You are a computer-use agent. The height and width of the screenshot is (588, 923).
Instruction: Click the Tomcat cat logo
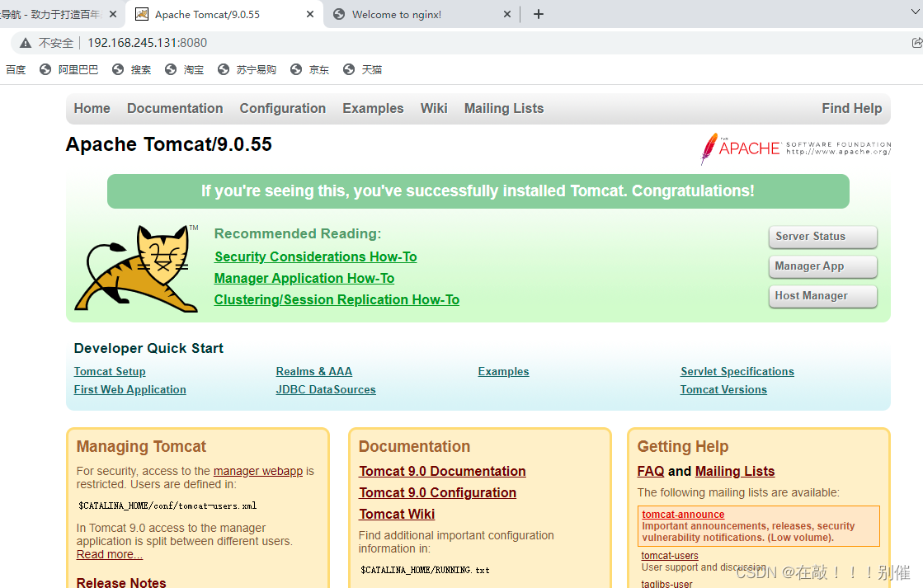pyautogui.click(x=137, y=268)
